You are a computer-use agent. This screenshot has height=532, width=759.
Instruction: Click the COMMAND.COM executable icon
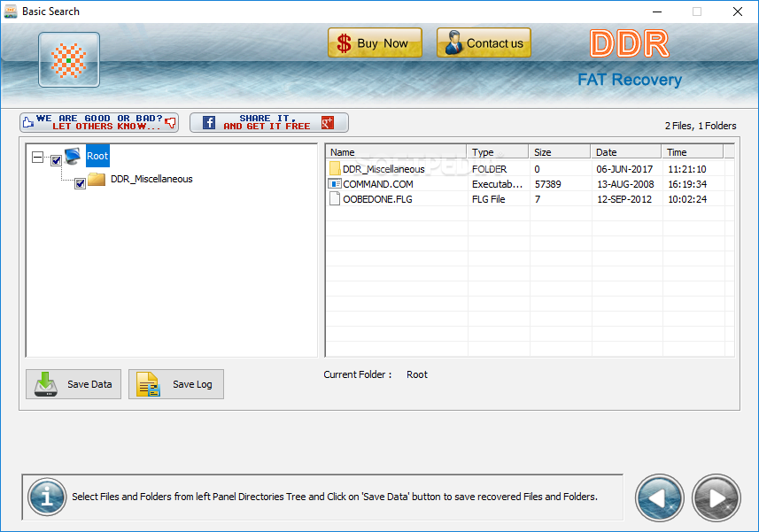(x=335, y=184)
